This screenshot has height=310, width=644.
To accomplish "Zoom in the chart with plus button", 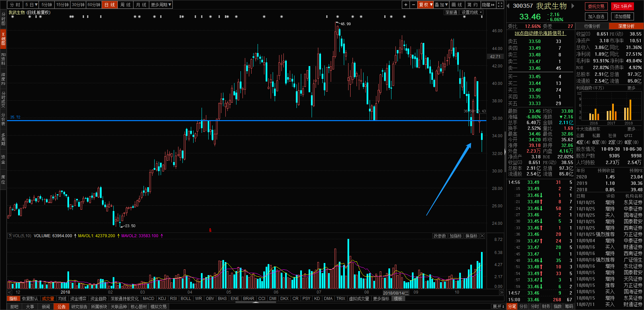I will tap(406, 5).
